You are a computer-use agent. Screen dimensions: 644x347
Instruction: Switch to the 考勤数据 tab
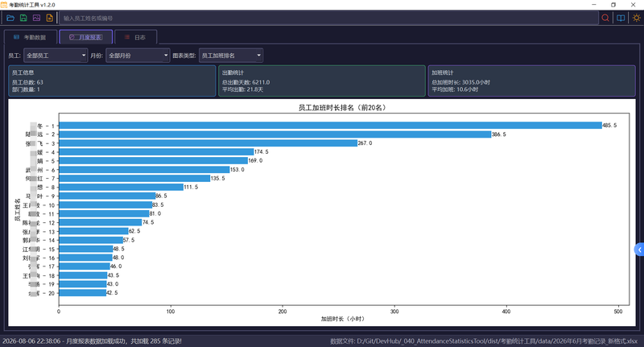[x=31, y=37]
